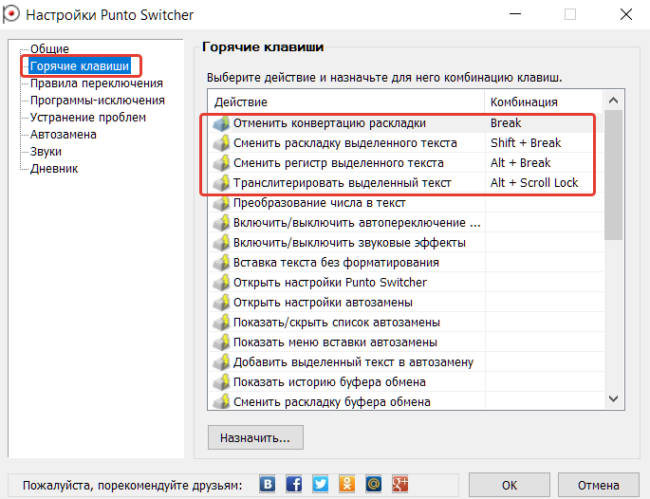
Task: Click icon beside 'Показать меню вставки автозамены'
Action: click(221, 342)
